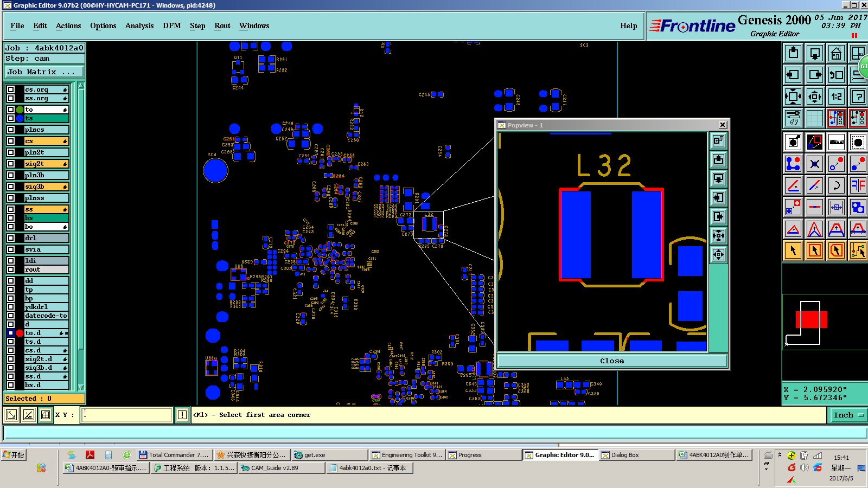Select the datecode-to layer row

[x=47, y=316]
